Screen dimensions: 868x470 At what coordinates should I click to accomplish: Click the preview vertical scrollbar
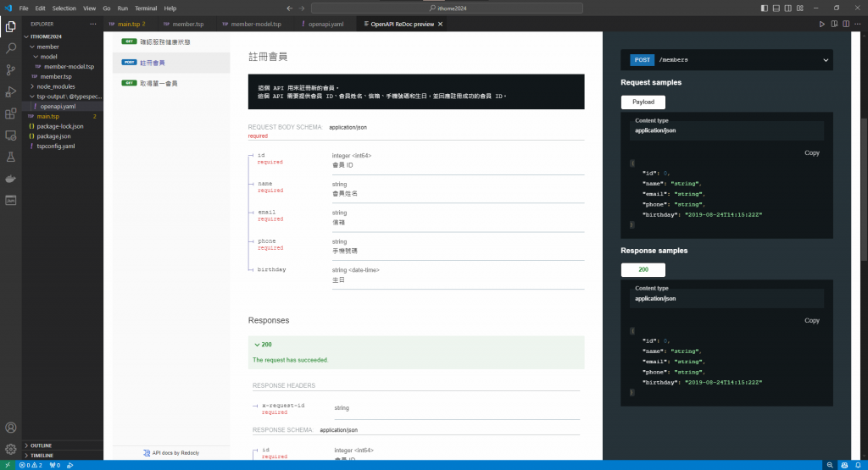click(x=864, y=190)
